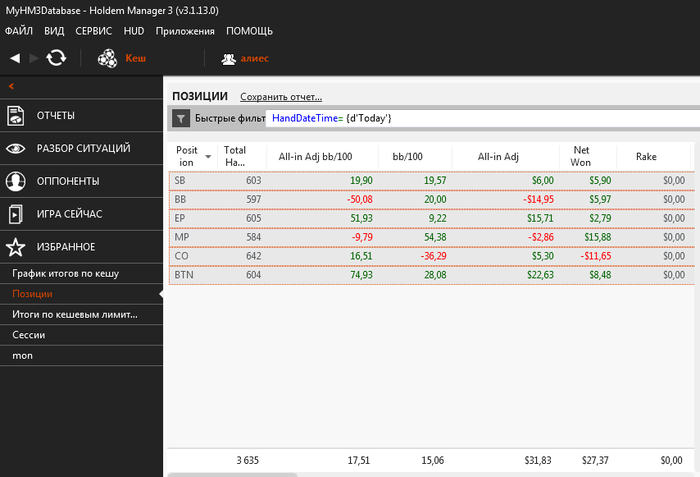700x477 pixels.
Task: Sort by Total Hands column header
Action: point(242,156)
